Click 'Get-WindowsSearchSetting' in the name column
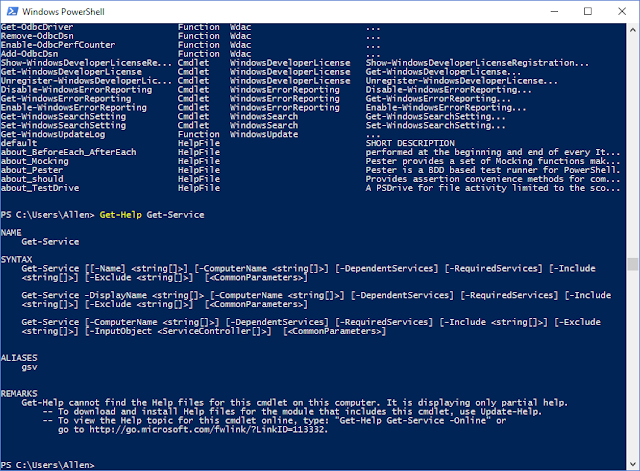The height and width of the screenshot is (471, 640). (63, 117)
